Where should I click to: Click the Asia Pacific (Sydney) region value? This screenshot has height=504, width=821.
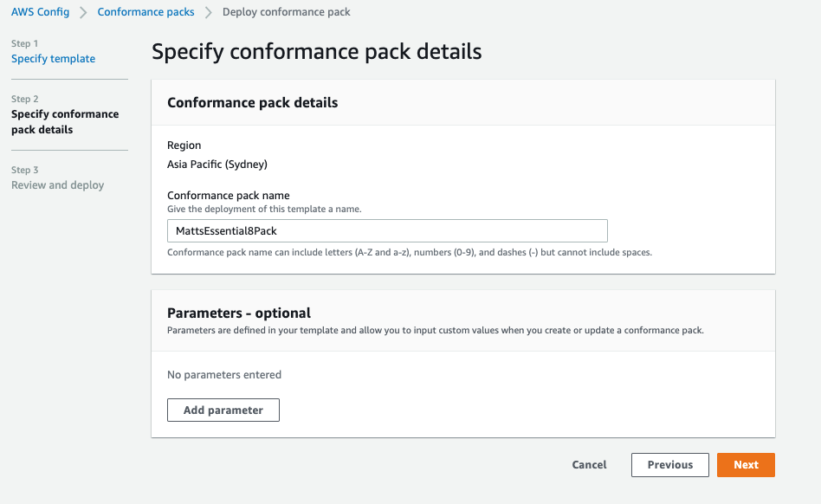coord(217,164)
